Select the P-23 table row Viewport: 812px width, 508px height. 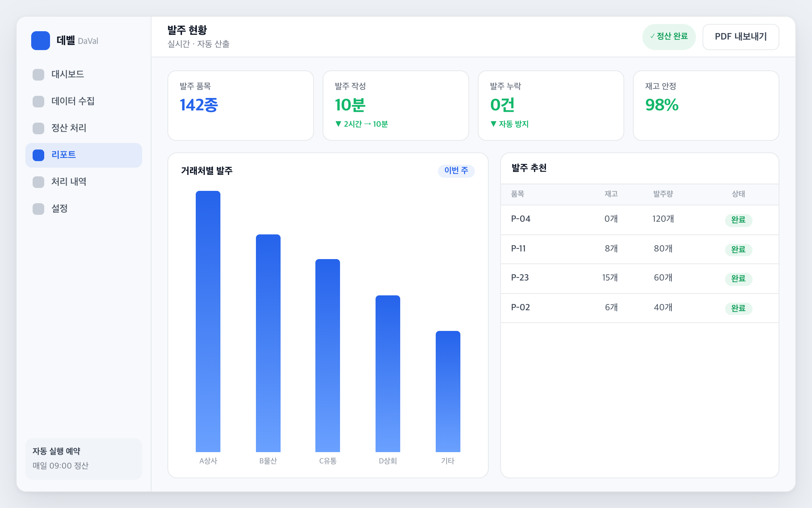click(x=640, y=278)
